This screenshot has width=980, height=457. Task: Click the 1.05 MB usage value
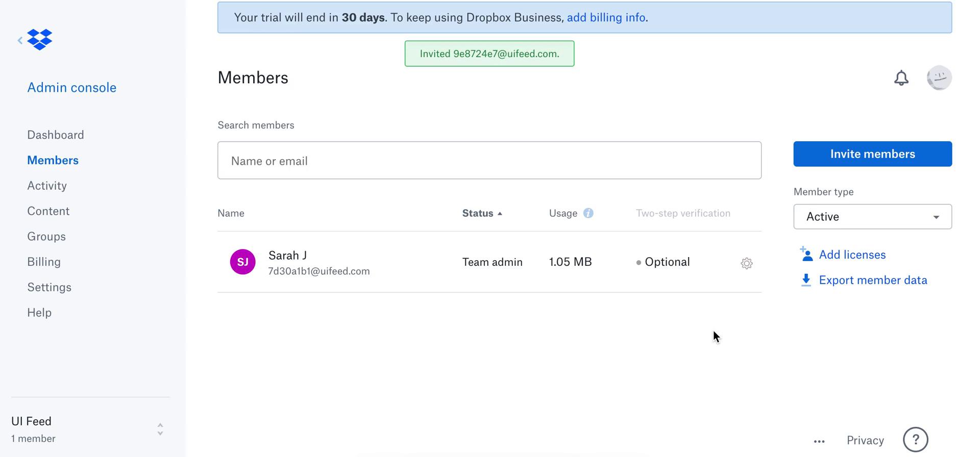point(570,262)
